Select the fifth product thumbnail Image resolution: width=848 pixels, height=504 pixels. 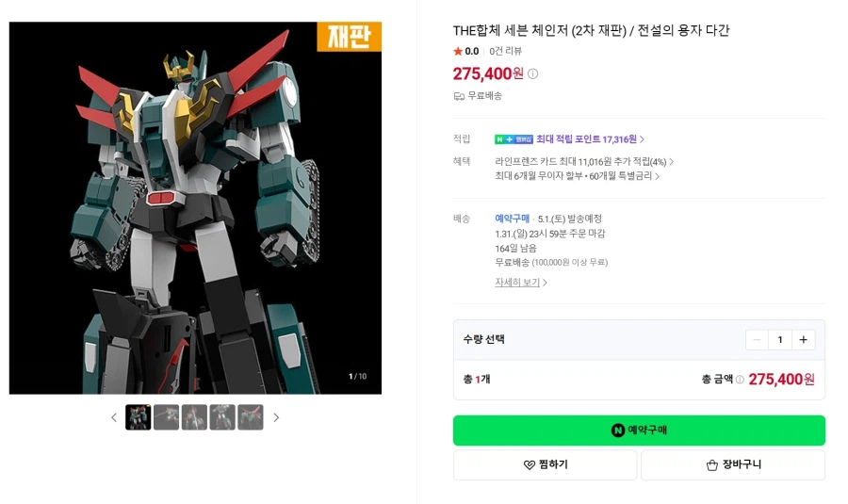tap(251, 417)
